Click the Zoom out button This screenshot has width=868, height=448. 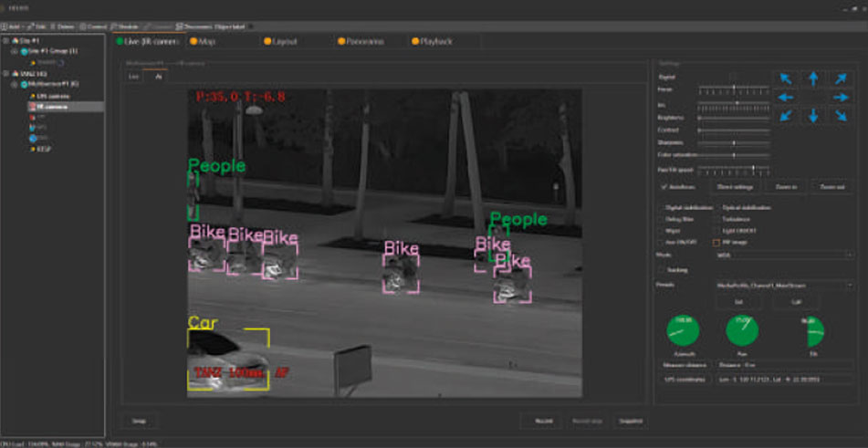pyautogui.click(x=832, y=187)
